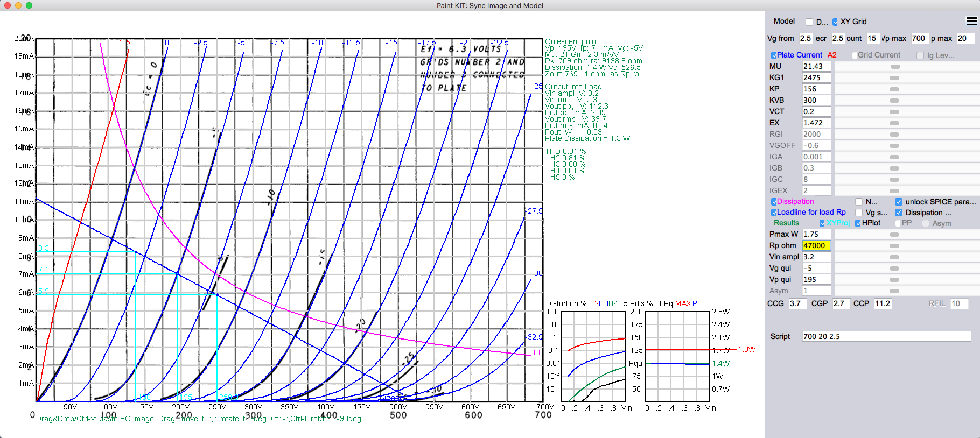This screenshot has width=980, height=438.
Task: Click the Vp qui field 195
Action: pos(816,279)
